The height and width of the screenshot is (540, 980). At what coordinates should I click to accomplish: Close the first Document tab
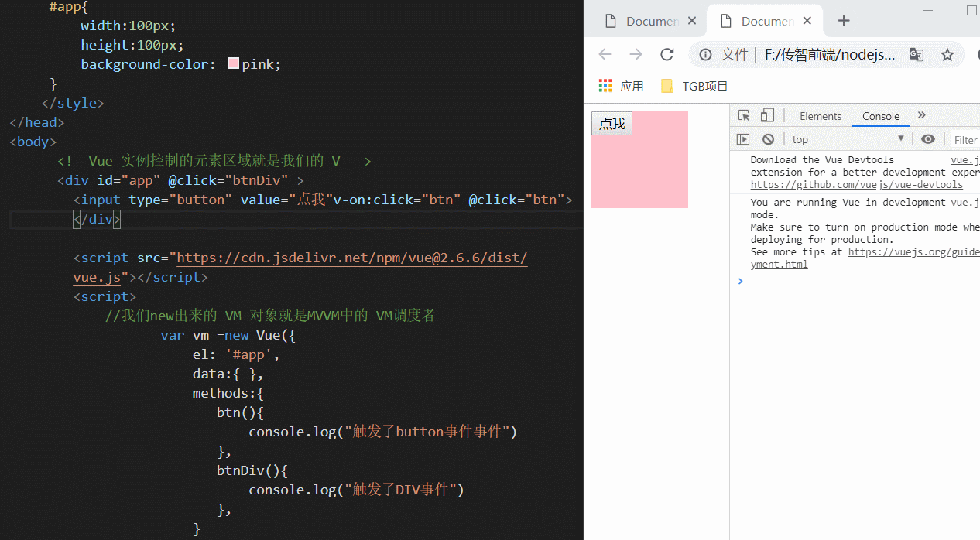click(691, 21)
